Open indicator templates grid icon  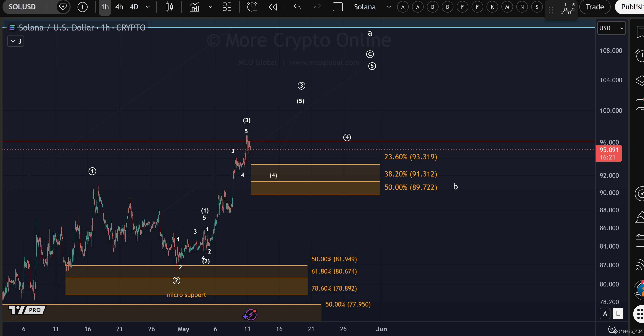pyautogui.click(x=227, y=7)
